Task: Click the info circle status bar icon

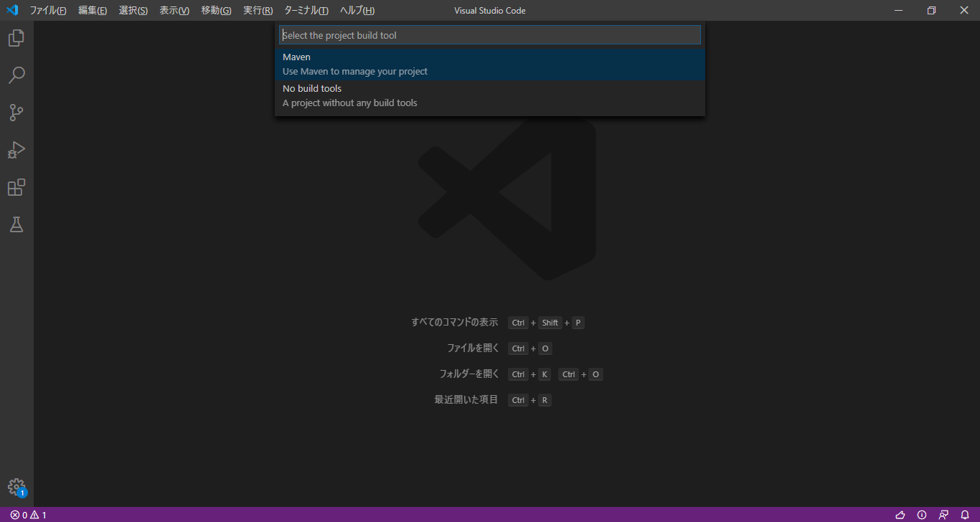Action: point(922,515)
